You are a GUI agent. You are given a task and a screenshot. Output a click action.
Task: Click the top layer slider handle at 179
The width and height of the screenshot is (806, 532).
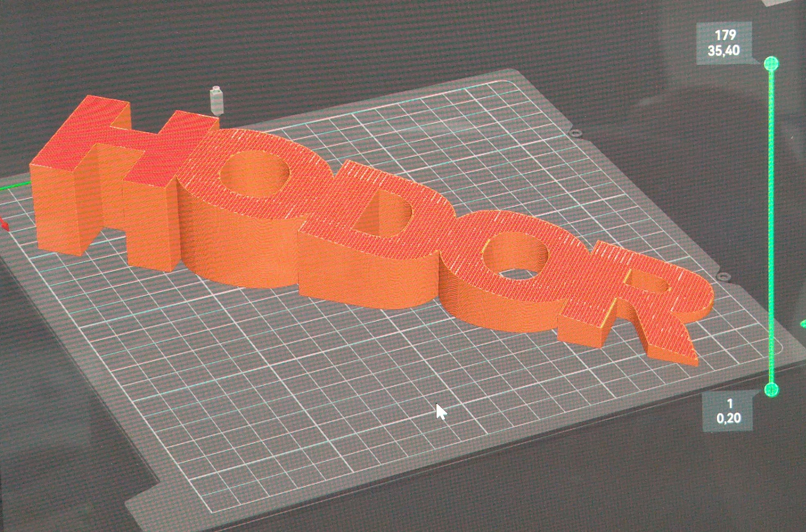coord(771,64)
